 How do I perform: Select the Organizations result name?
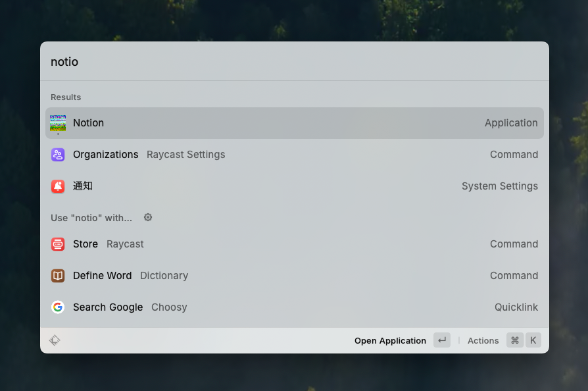(x=106, y=155)
